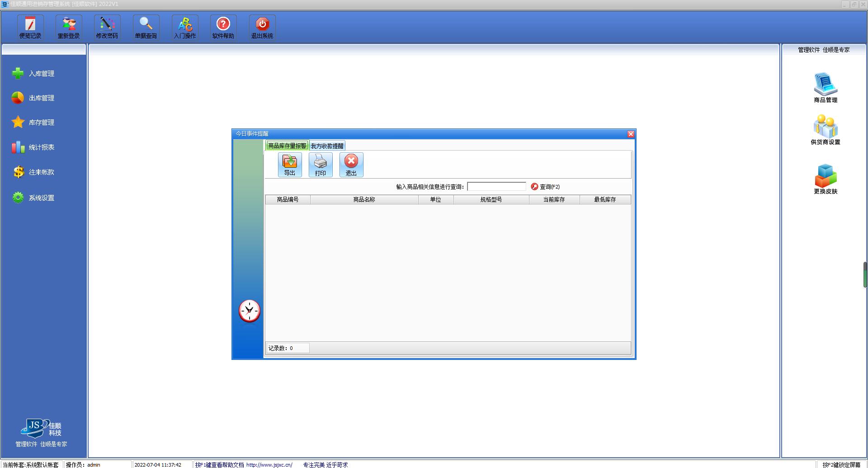Switch to the 我方收款提醒 tab
Image resolution: width=868 pixels, height=468 pixels.
click(326, 145)
